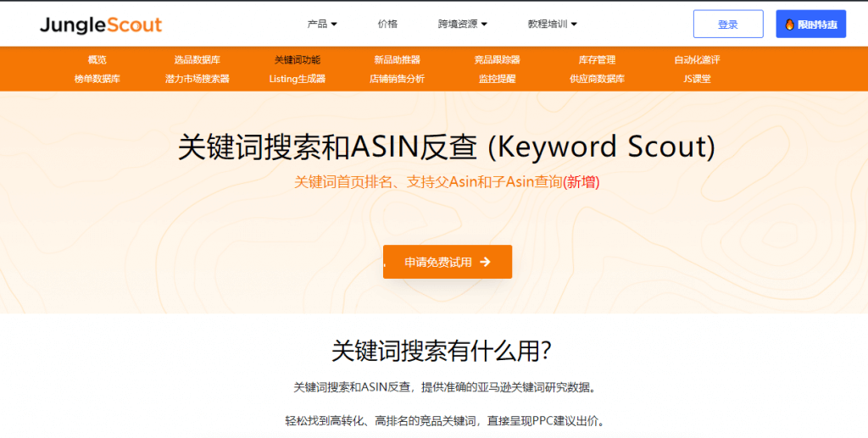Click the arrow icon on 申请免费试用
Viewport: 868px width, 438px height.
click(486, 262)
